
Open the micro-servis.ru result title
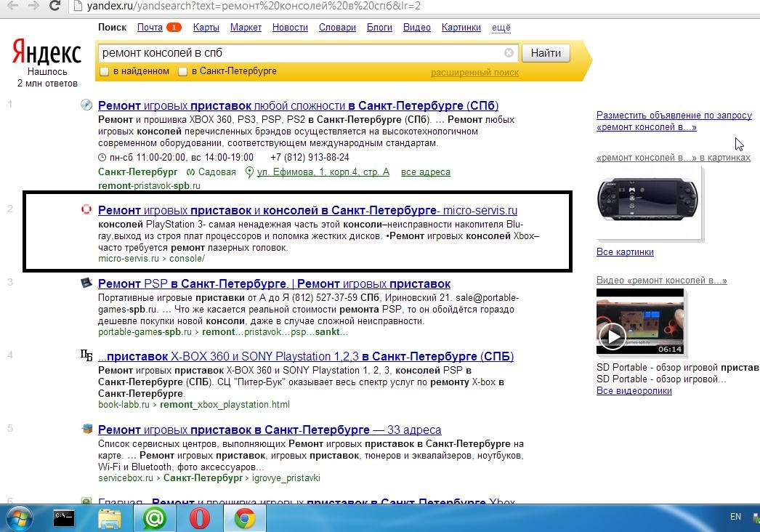(x=307, y=210)
